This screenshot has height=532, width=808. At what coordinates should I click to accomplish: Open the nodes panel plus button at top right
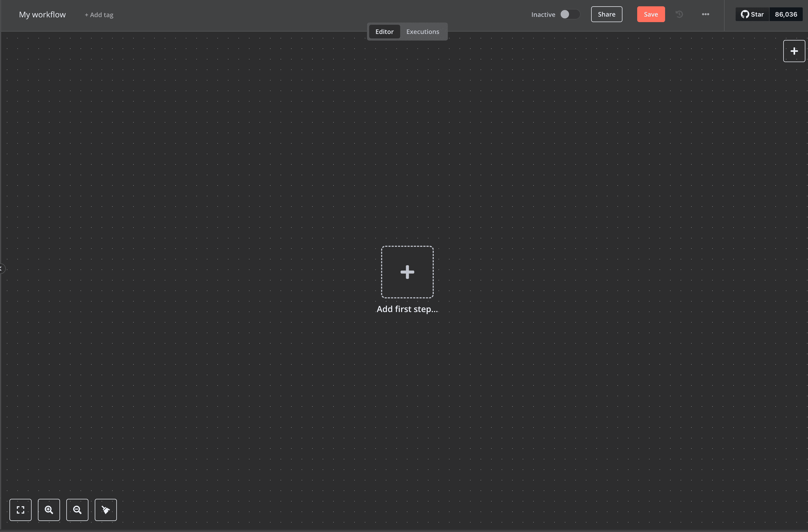tap(794, 51)
